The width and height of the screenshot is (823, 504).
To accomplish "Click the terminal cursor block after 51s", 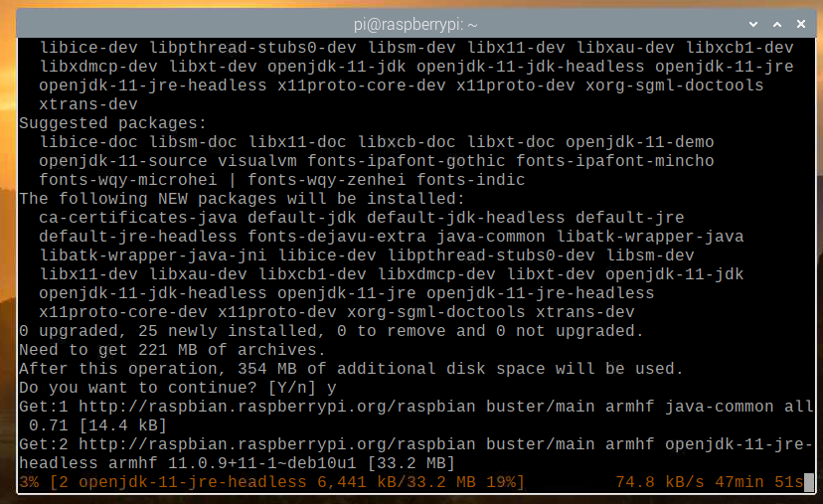I will pos(809,483).
